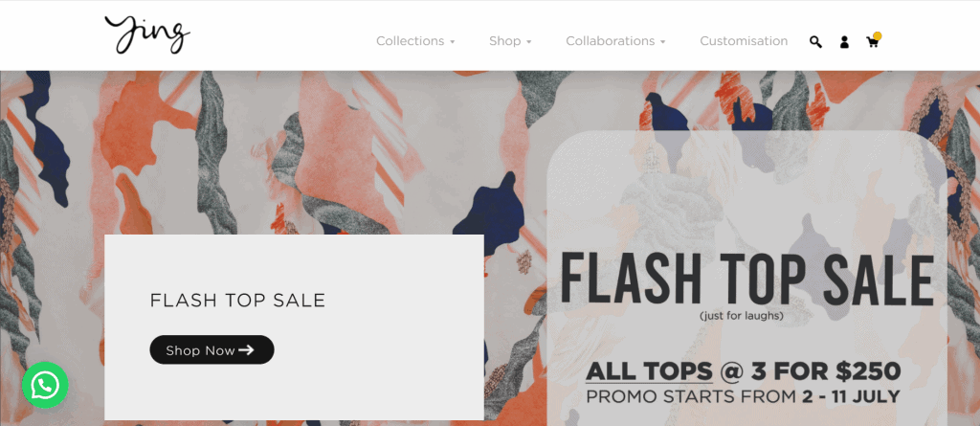
Task: Start a chat via WhatsApp icon
Action: [x=45, y=386]
